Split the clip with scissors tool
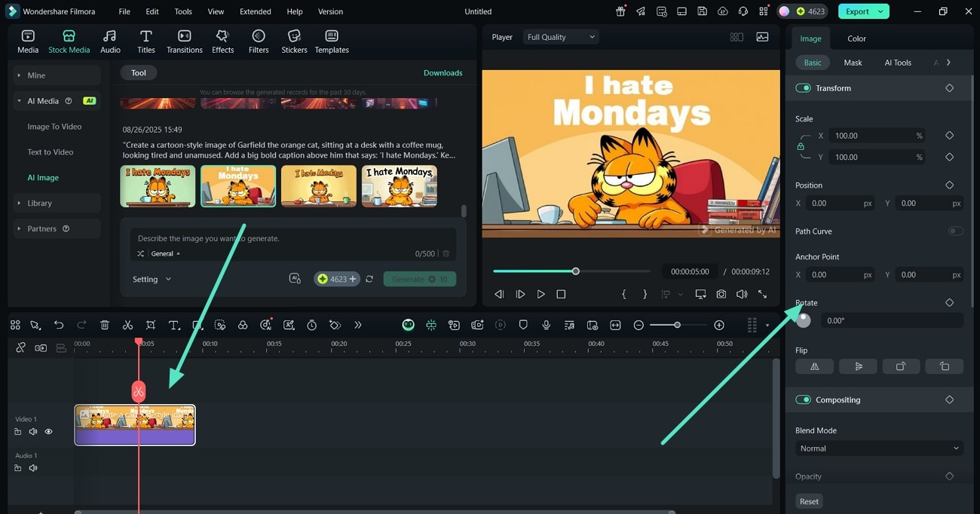The image size is (980, 514). point(127,325)
